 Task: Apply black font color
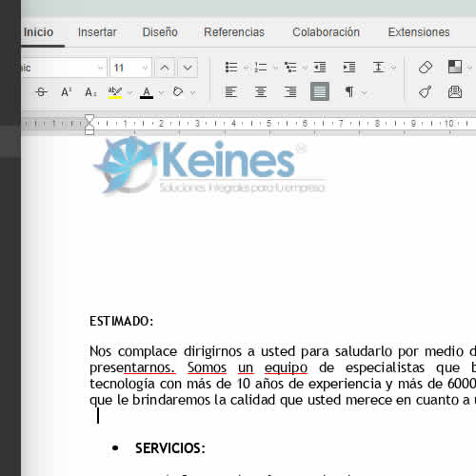[x=147, y=92]
